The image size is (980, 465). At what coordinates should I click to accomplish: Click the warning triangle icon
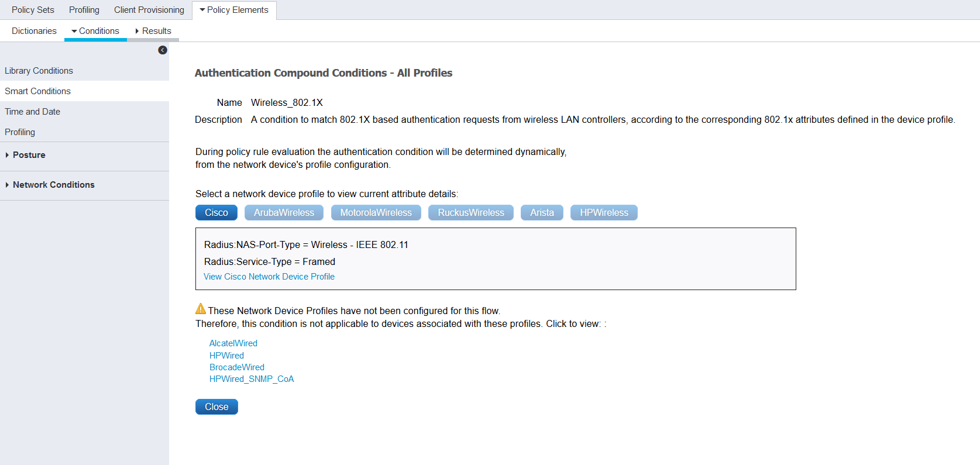click(201, 309)
